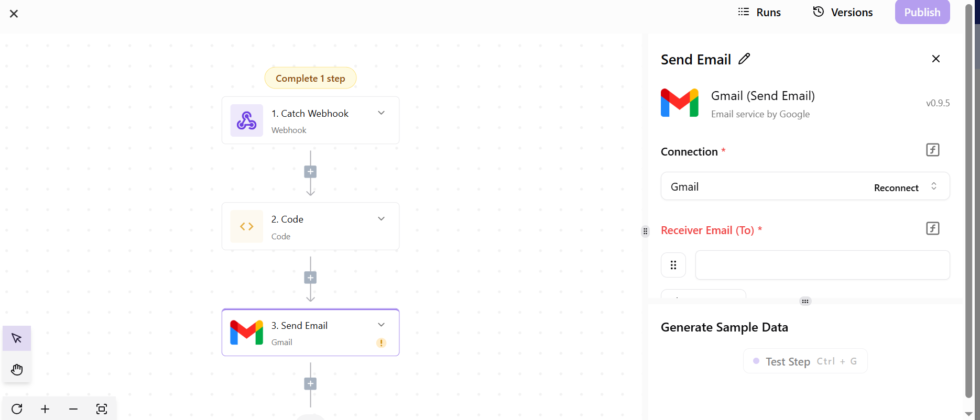
Task: Click the Publish button
Action: [922, 13]
